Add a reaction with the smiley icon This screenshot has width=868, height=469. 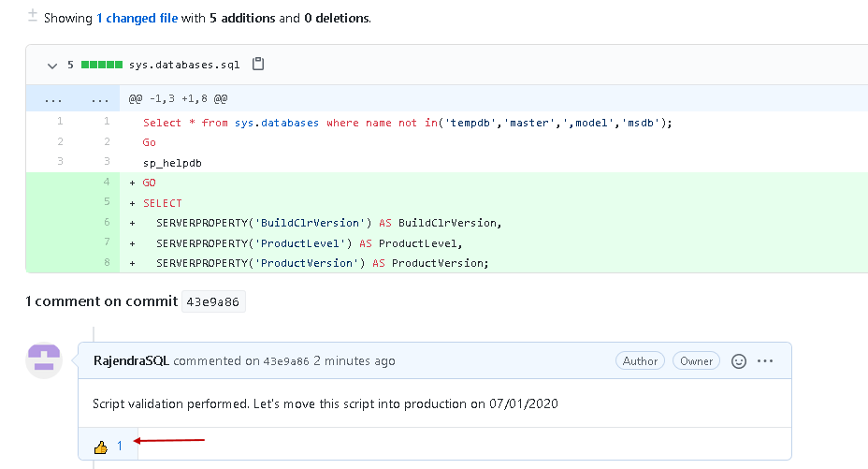(739, 360)
